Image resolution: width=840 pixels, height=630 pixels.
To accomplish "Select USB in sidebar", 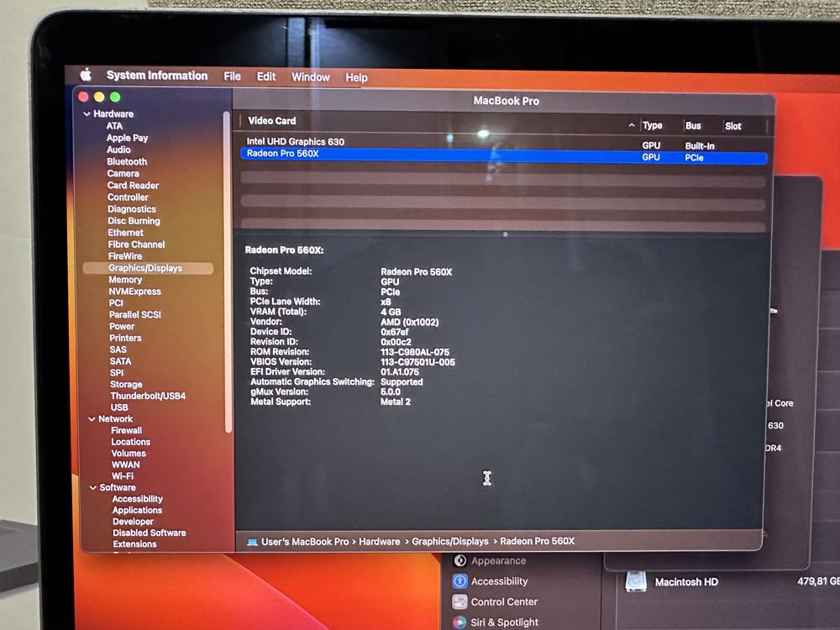I will [119, 407].
